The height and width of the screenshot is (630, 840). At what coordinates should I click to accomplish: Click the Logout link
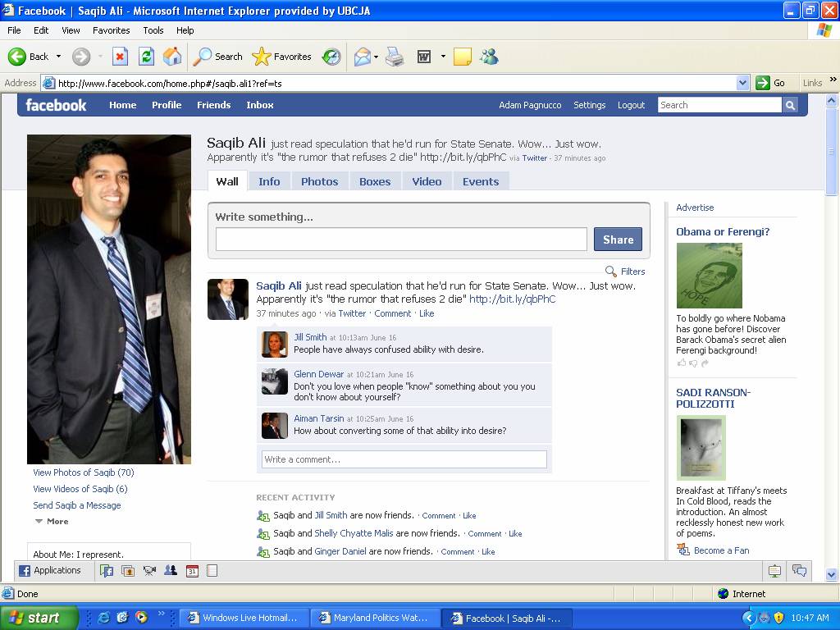[x=631, y=105]
